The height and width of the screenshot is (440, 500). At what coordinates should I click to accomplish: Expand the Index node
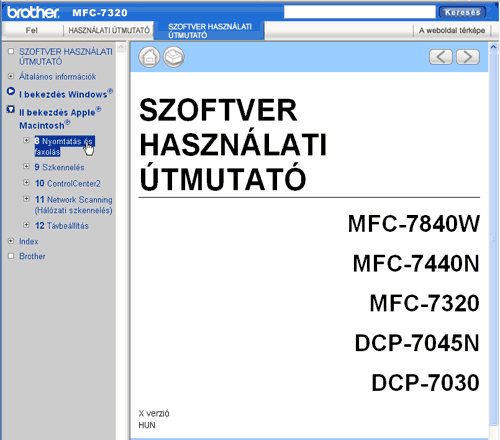(x=11, y=241)
